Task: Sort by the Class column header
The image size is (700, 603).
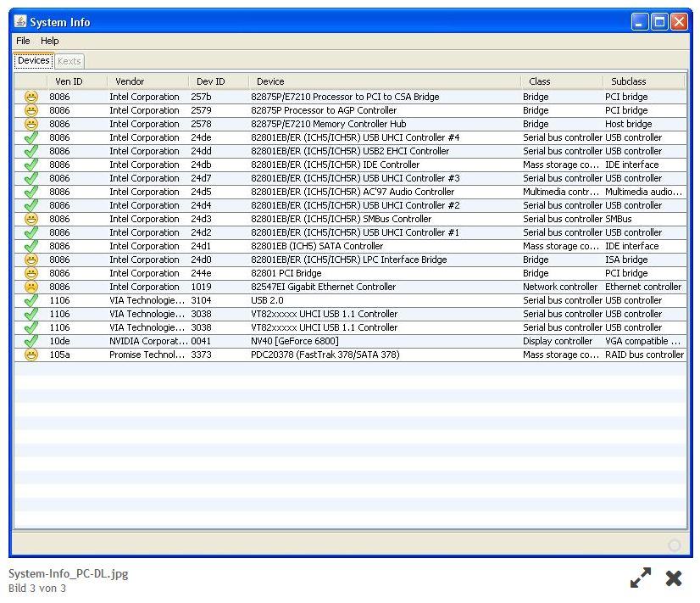Action: click(x=562, y=81)
